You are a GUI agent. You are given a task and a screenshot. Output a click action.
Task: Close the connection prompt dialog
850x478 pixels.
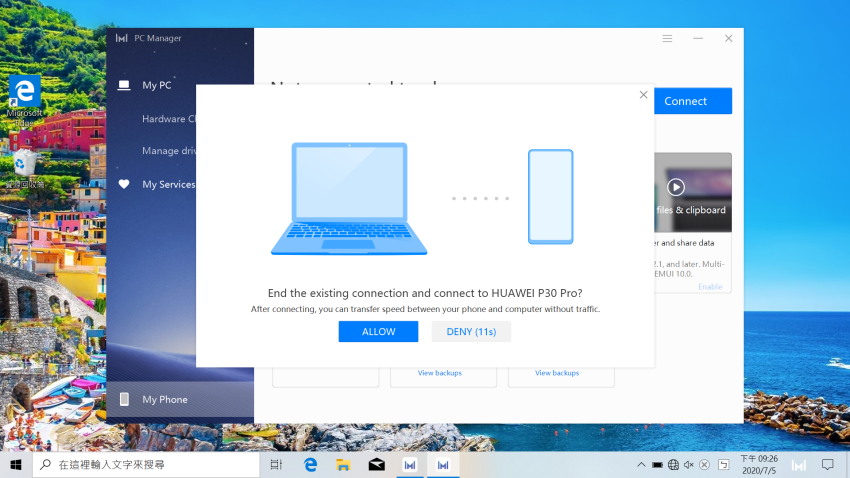pyautogui.click(x=643, y=95)
